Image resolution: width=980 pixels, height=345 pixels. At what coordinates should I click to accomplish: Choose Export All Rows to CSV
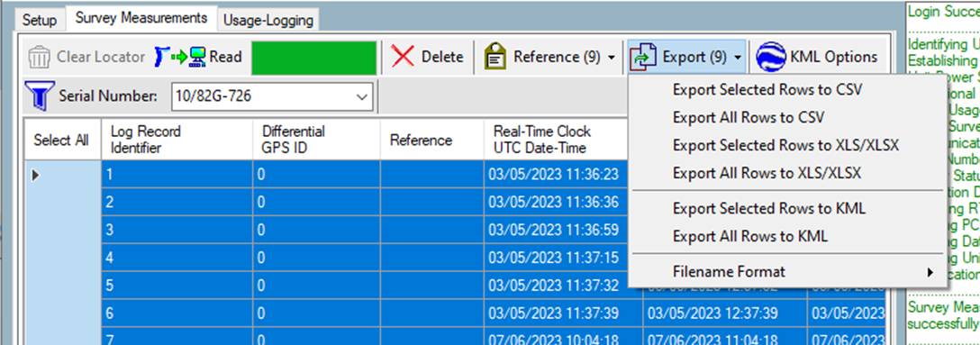click(749, 117)
